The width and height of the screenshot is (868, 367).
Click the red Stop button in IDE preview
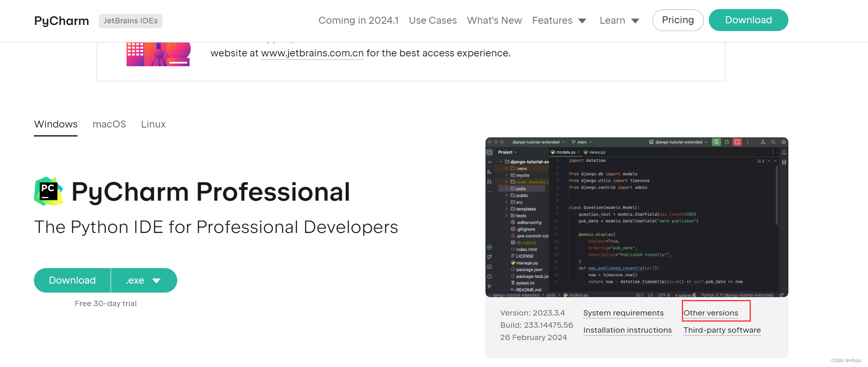point(737,142)
